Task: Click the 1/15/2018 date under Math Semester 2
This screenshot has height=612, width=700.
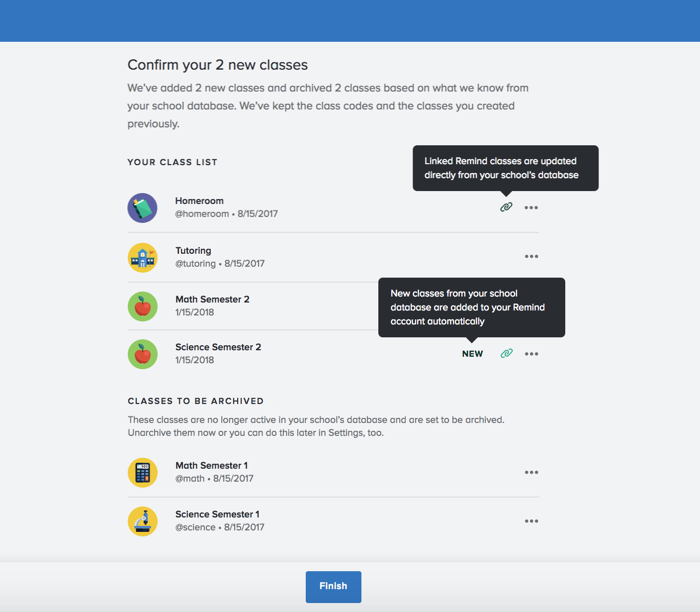Action: pos(194,312)
